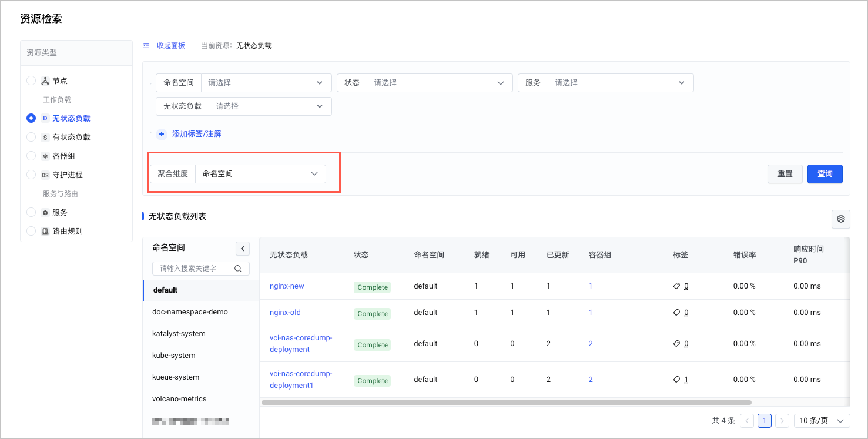Click Complete status badge for nginx-new
The width and height of the screenshot is (868, 439).
(373, 287)
